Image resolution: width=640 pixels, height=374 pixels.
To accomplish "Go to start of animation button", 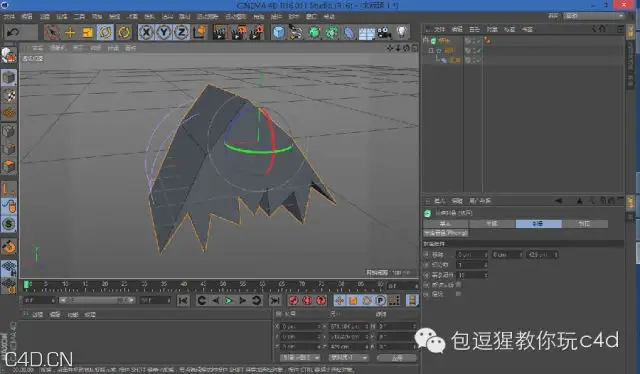I will click(x=183, y=301).
